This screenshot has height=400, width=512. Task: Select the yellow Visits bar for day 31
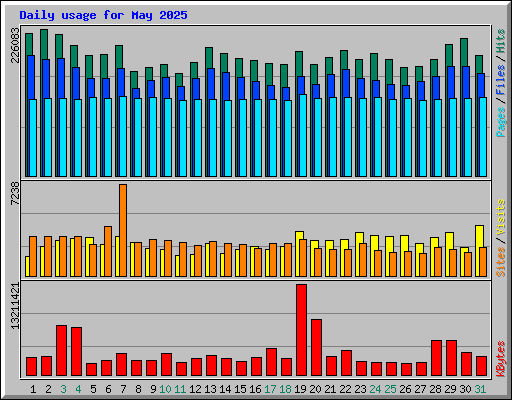(479, 251)
